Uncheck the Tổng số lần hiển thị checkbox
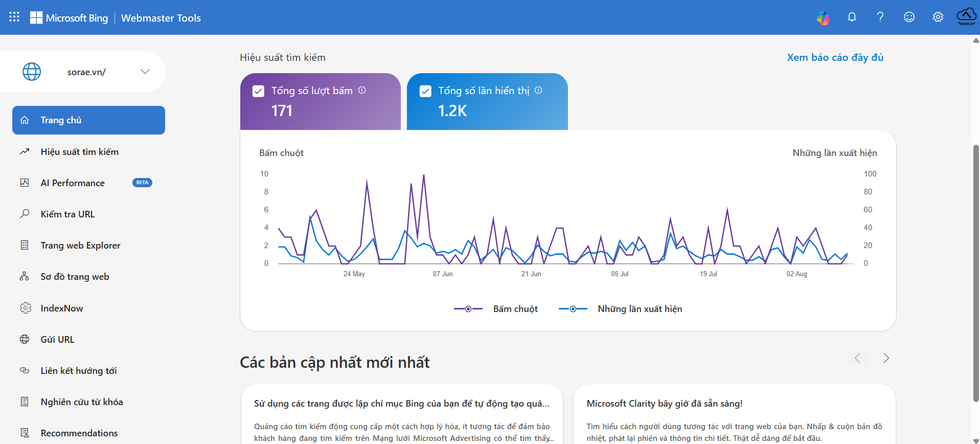Image resolution: width=980 pixels, height=444 pixels. [425, 91]
